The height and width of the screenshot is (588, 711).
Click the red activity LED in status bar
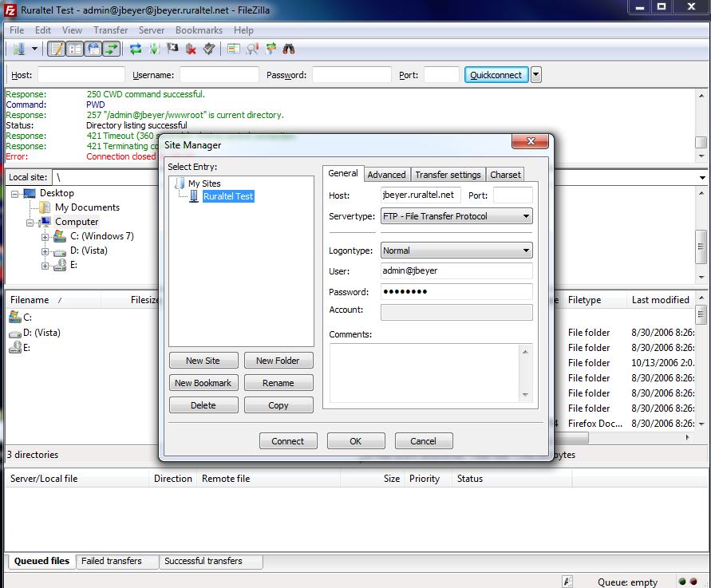693,581
